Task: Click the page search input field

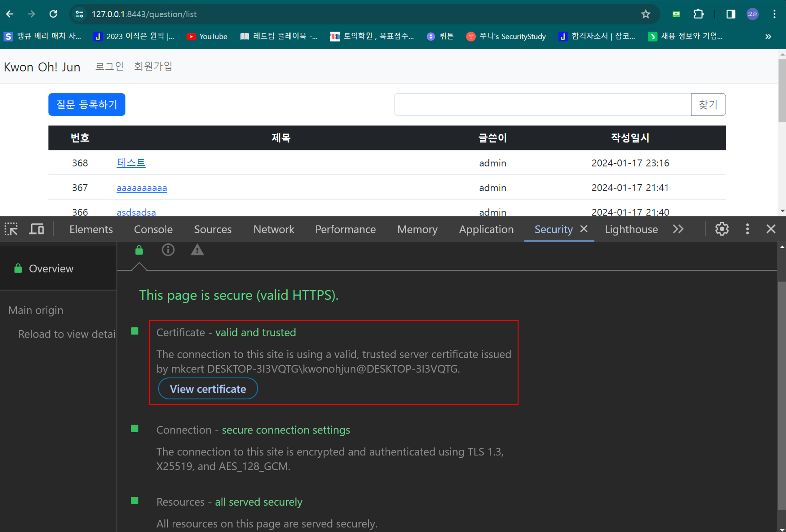Action: tap(542, 104)
